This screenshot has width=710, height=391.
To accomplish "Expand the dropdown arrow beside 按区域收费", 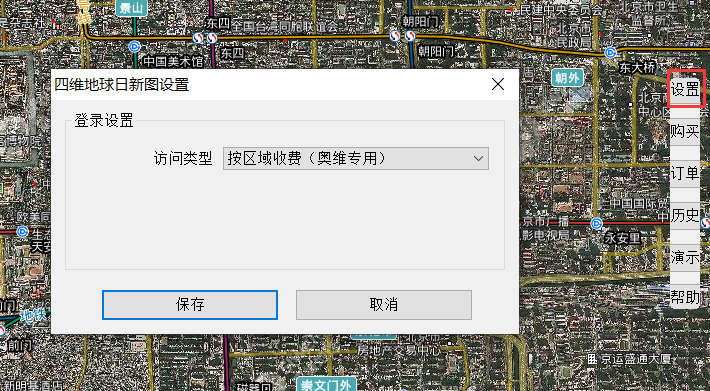I will click(x=478, y=158).
